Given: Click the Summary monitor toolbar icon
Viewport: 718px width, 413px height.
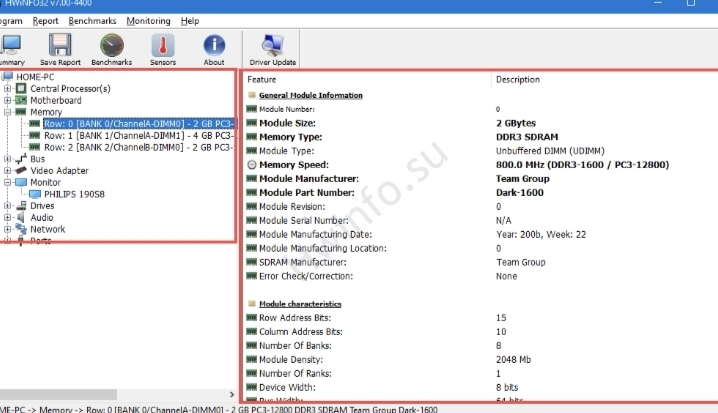Looking at the screenshot, I should 10,45.
